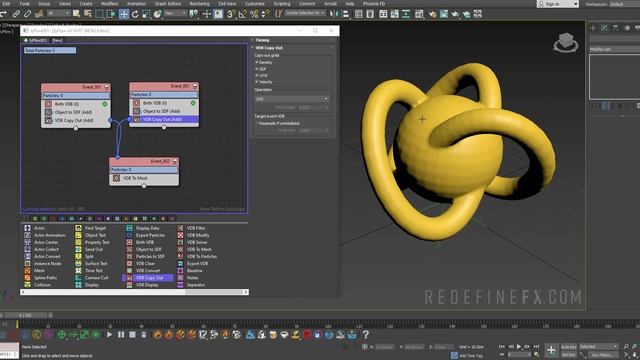The height and width of the screenshot is (360, 640).
Task: Open the Scripting menu
Action: pos(282,4)
